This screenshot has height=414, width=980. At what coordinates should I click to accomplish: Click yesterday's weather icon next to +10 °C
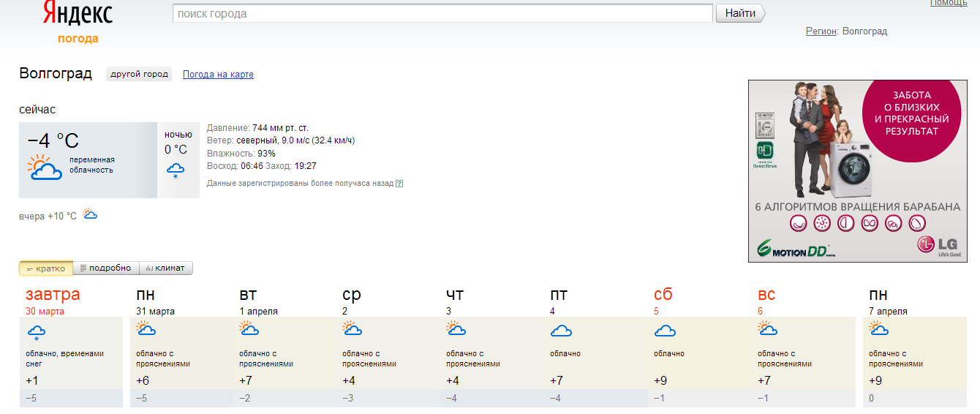pyautogui.click(x=91, y=214)
